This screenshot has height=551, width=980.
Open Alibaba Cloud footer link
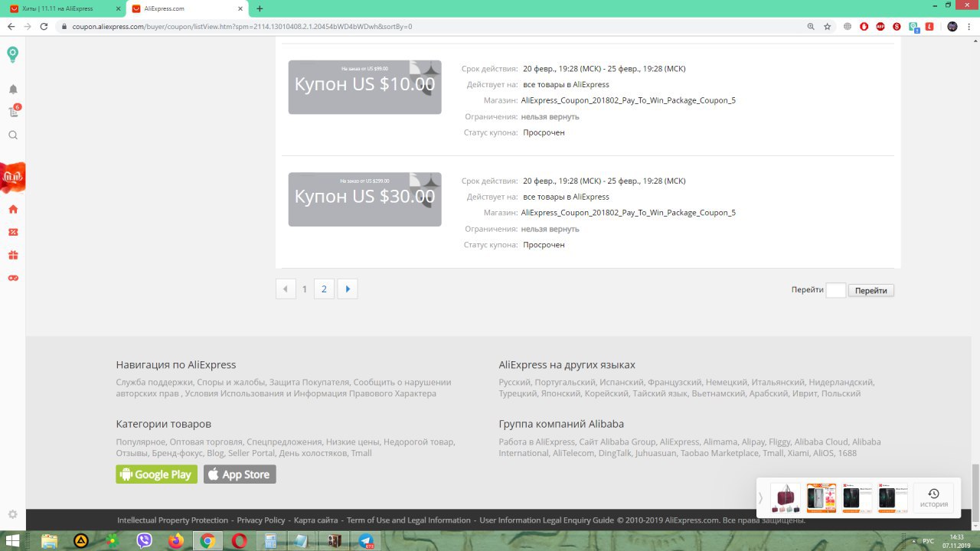[821, 442]
